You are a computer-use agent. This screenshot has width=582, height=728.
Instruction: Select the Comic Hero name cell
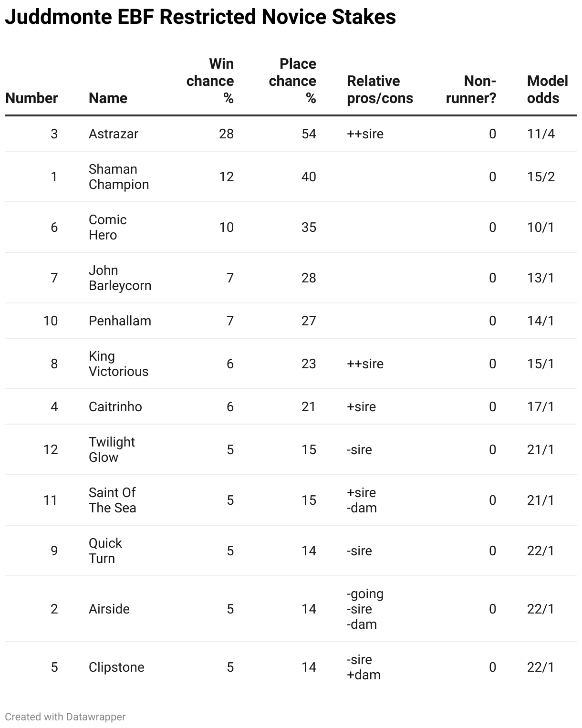point(108,228)
